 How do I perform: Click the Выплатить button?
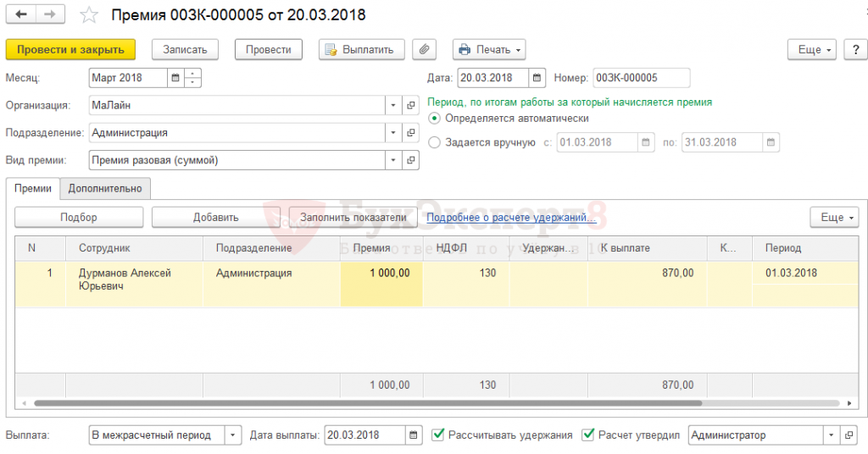click(361, 49)
